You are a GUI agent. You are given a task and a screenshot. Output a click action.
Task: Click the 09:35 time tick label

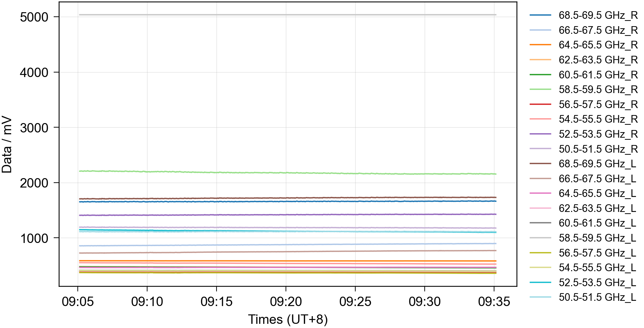tap(494, 302)
